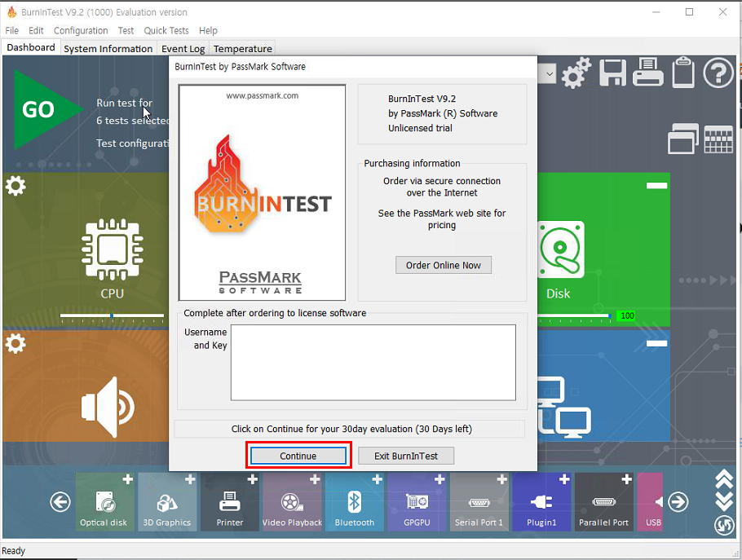Add USB test tile
The image size is (742, 560).
tap(650, 502)
